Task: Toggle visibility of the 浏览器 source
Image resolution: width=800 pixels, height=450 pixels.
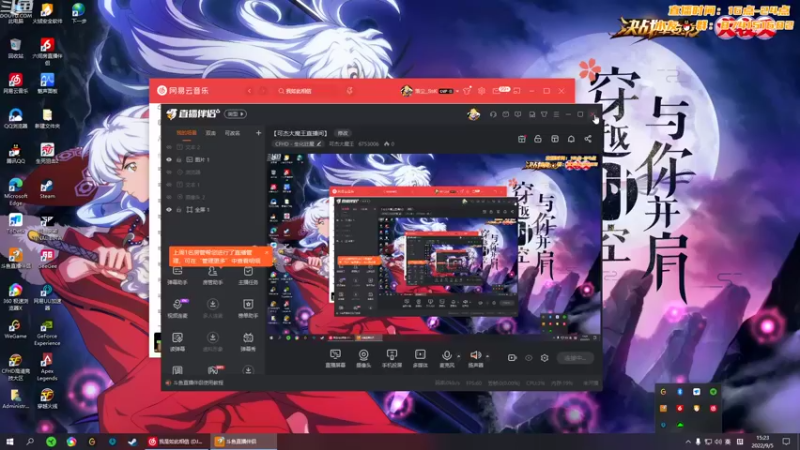Action: (x=169, y=172)
